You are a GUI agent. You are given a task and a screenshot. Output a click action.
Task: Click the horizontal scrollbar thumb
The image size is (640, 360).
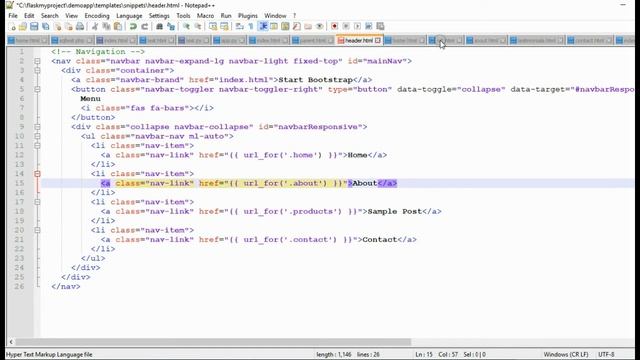click(213, 342)
